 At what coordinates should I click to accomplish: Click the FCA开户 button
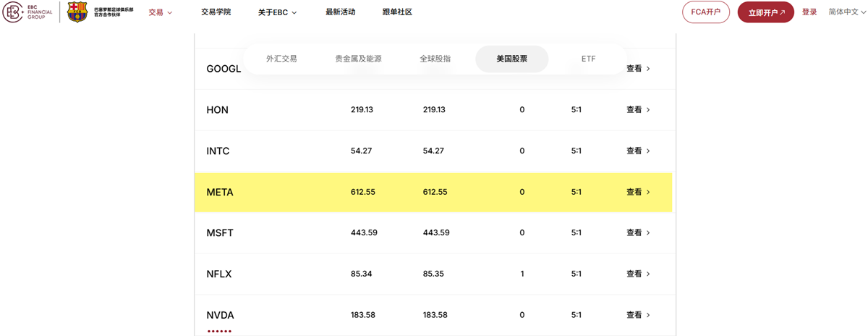[706, 12]
